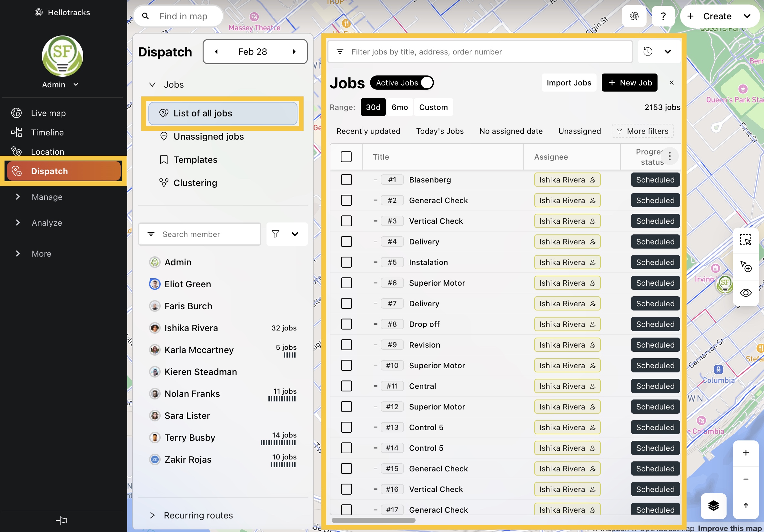Check the box for job #3 Vertical Check
The height and width of the screenshot is (532, 764).
(346, 221)
